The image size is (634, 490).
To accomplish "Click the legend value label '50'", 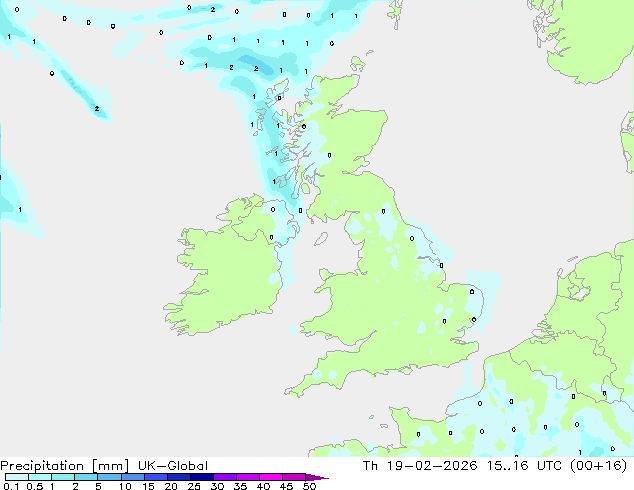I will (x=309, y=486).
